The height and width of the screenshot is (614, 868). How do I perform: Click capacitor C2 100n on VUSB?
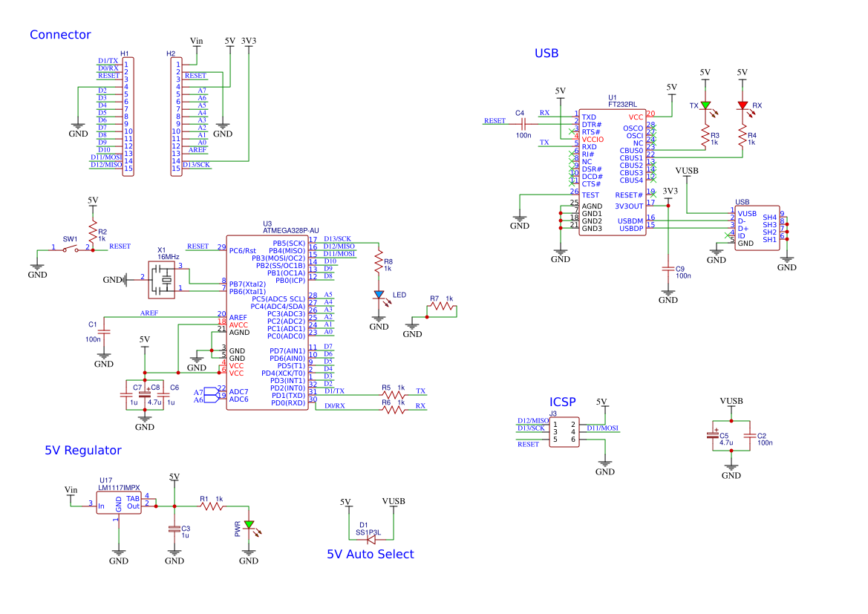(x=749, y=436)
